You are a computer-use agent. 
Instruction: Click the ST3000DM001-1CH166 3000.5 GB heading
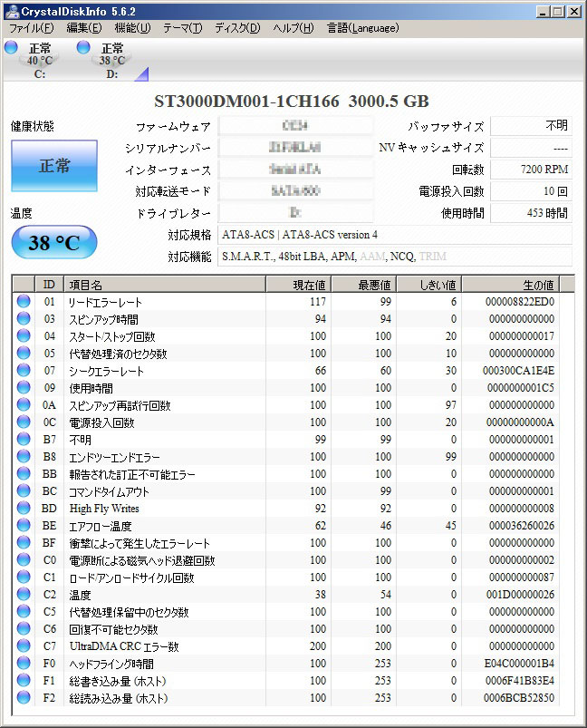point(292,101)
